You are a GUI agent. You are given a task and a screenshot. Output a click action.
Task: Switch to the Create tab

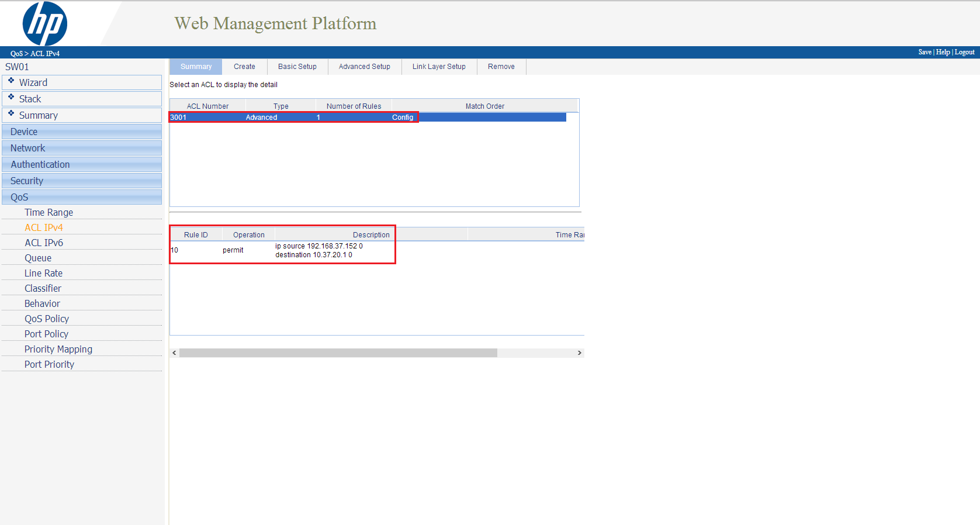[x=244, y=67]
